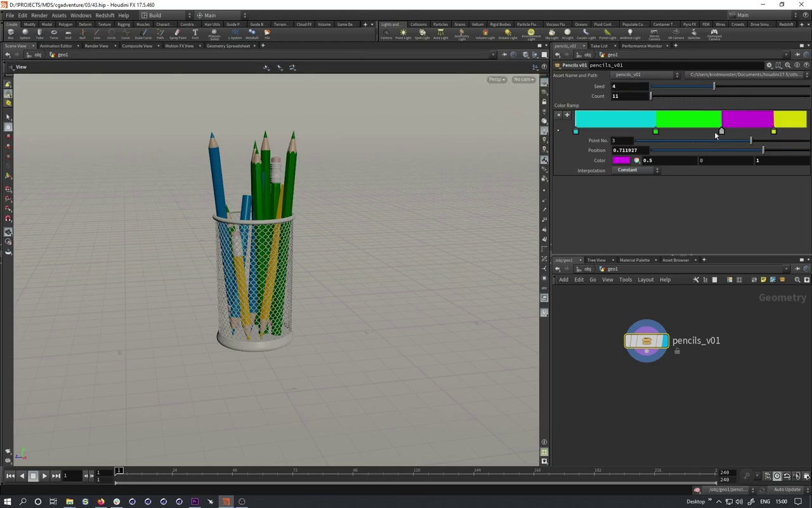This screenshot has width=812, height=508.
Task: Toggle the pin on the network editor pane
Action: point(797,269)
